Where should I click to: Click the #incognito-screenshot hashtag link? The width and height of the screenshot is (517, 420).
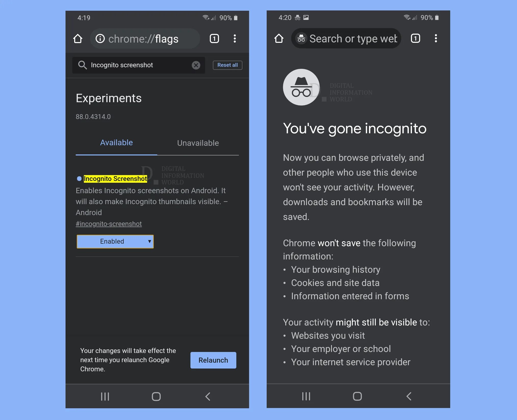click(108, 223)
